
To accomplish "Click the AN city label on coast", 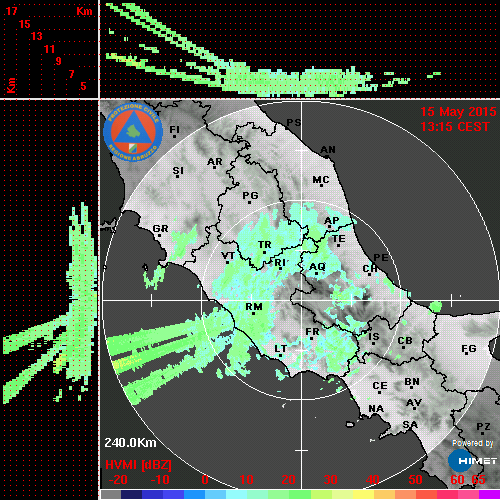I will click(328, 150).
